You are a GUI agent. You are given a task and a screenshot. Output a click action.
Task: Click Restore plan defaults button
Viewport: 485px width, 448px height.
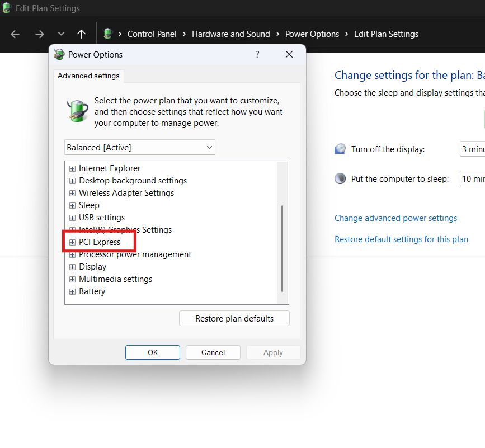(234, 319)
